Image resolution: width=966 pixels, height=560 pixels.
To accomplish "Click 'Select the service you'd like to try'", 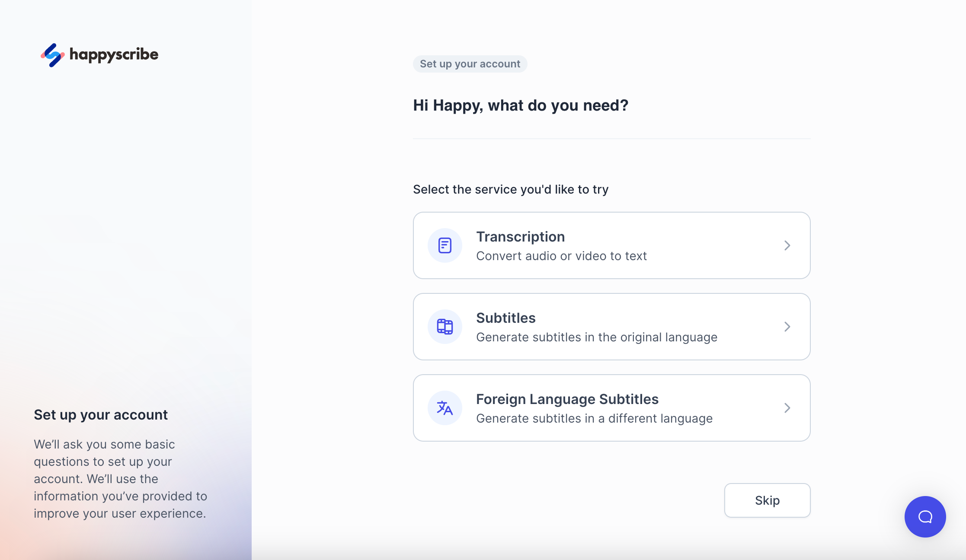I will click(x=510, y=189).
